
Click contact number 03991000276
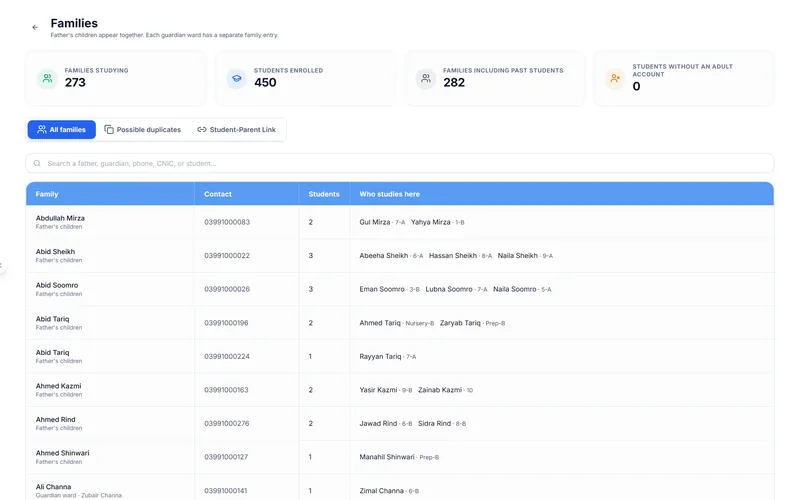[227, 423]
